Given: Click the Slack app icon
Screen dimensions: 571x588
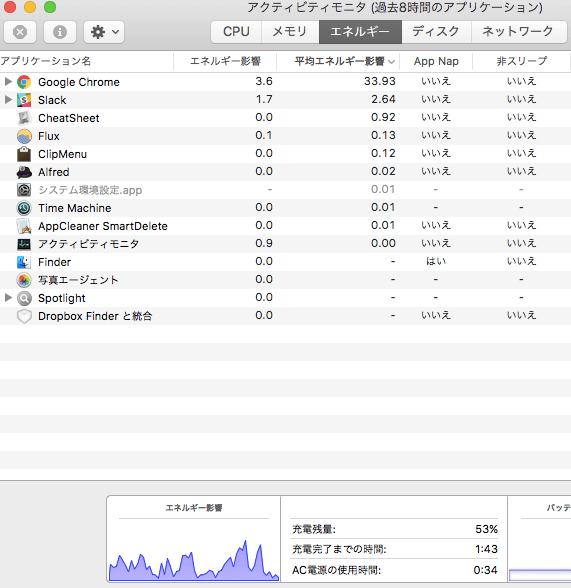Looking at the screenshot, I should click(24, 100).
